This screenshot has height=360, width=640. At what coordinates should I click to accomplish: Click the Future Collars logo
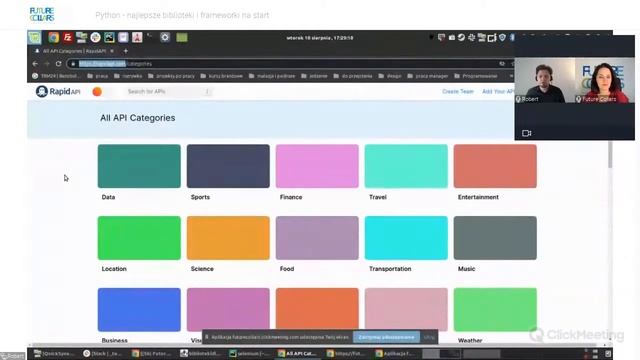click(x=42, y=15)
